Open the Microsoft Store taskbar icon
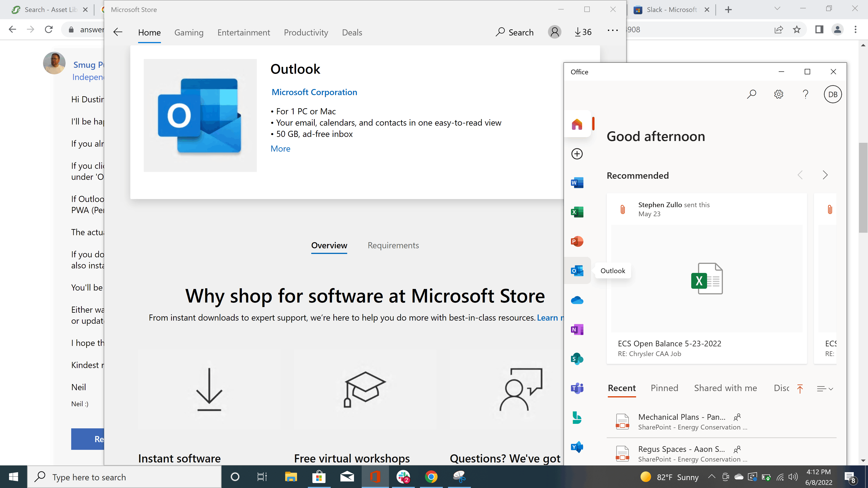Viewport: 868px width, 488px height. (x=319, y=477)
